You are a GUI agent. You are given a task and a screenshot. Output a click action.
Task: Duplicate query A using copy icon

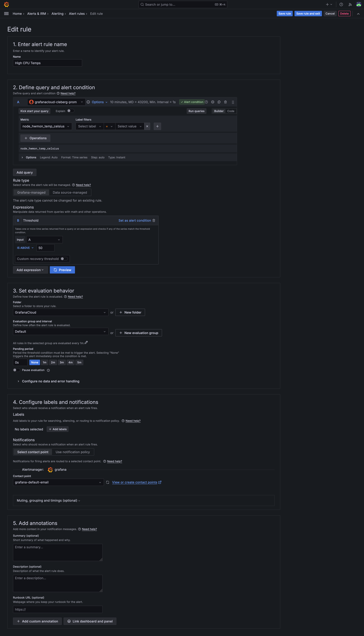pos(219,102)
